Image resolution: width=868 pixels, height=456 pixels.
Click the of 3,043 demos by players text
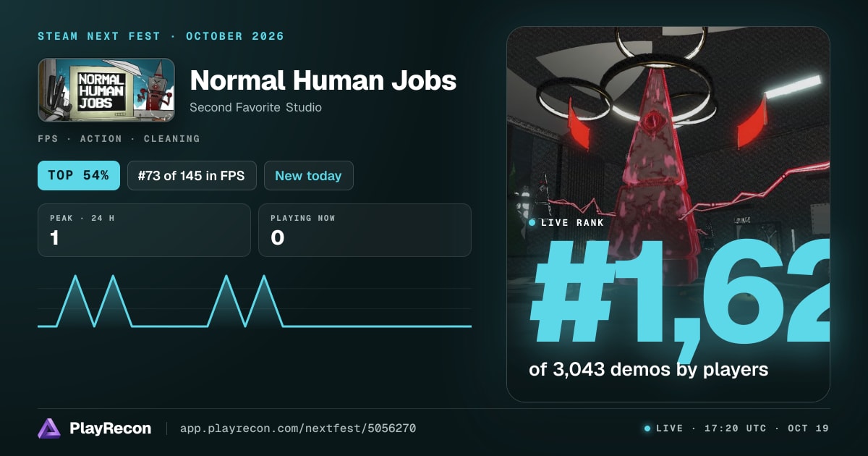(x=648, y=370)
